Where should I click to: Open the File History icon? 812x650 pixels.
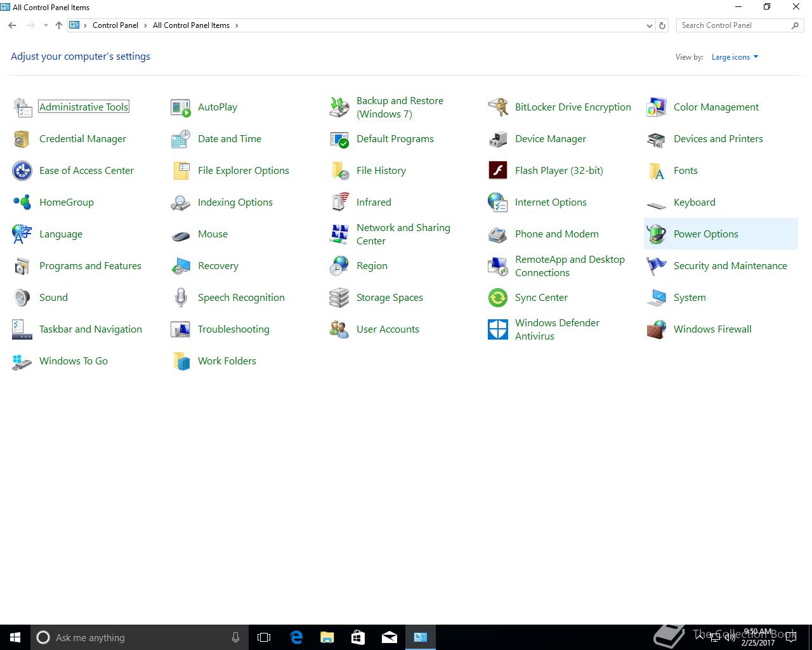(x=339, y=171)
